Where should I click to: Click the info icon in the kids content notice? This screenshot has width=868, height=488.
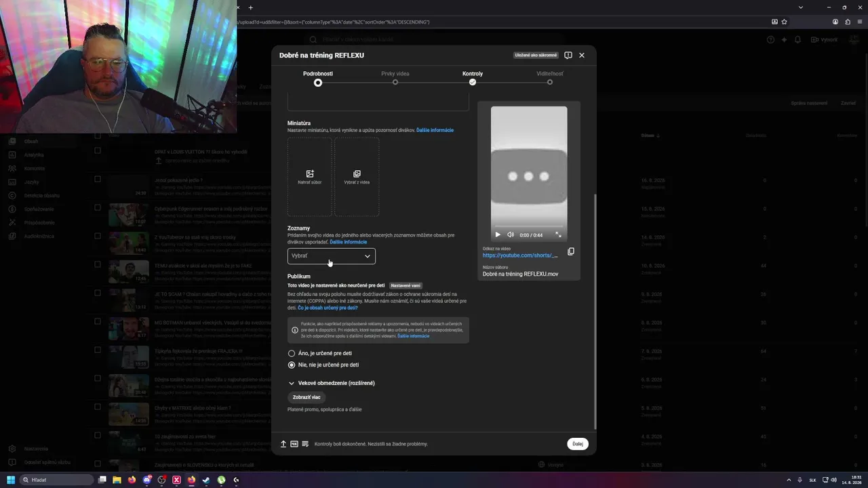point(294,330)
